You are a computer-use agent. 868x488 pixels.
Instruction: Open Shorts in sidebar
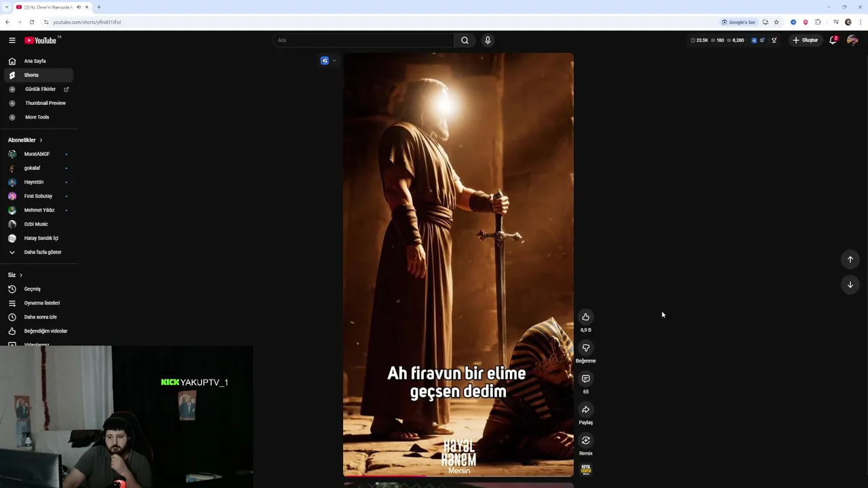click(x=37, y=75)
